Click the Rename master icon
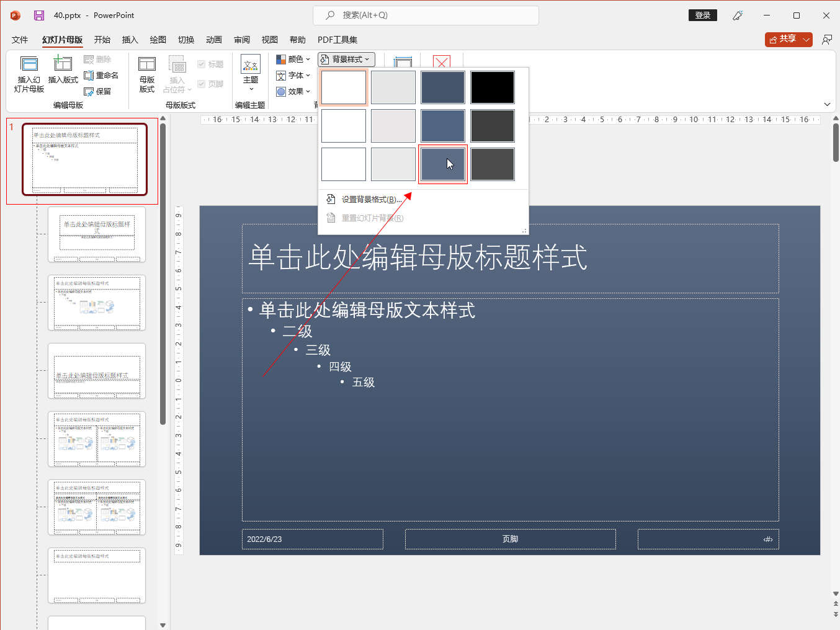840x630 pixels. [x=89, y=76]
